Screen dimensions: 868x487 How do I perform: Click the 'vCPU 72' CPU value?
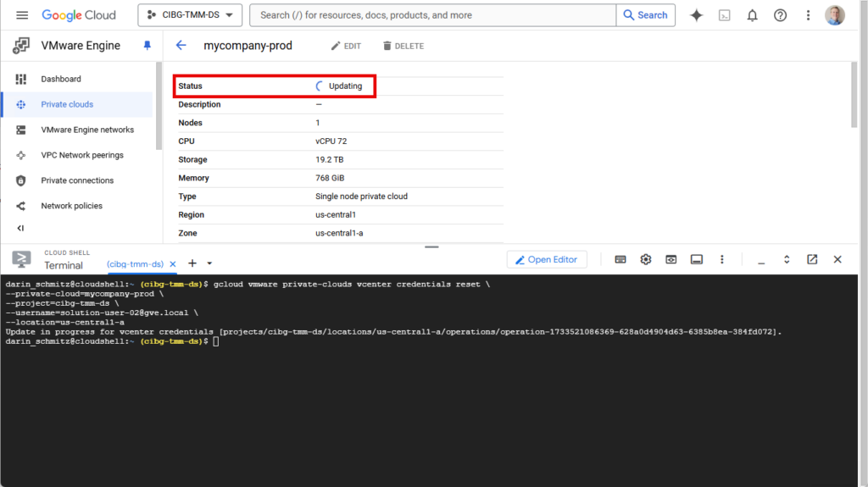tap(331, 141)
